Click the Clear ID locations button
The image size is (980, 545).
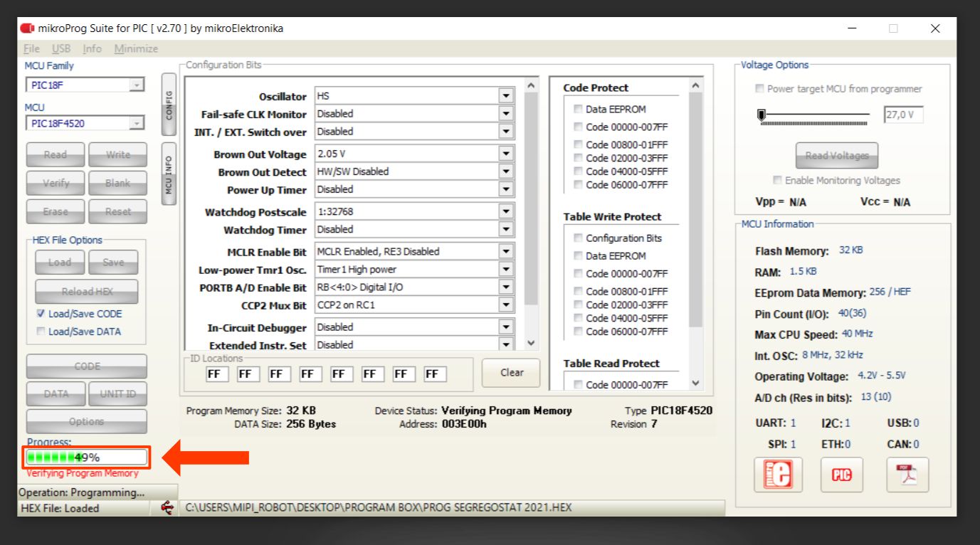point(511,373)
